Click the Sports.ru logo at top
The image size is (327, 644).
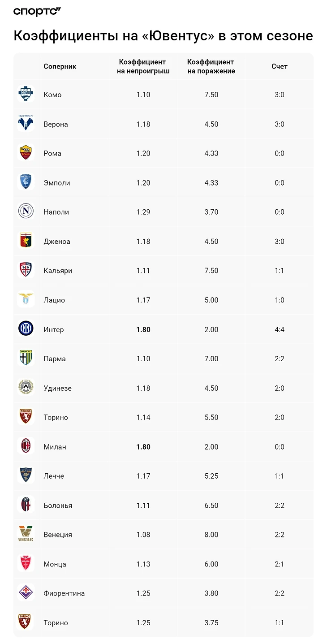[x=37, y=12]
